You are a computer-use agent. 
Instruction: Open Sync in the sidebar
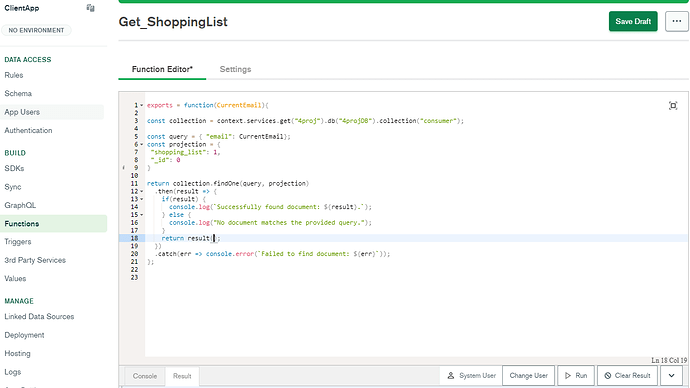13,187
